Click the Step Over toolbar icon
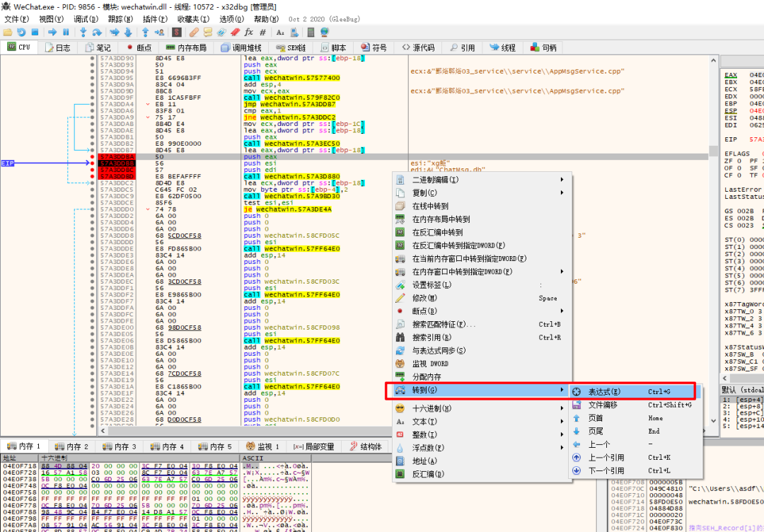This screenshot has width=764, height=532. coord(97,32)
